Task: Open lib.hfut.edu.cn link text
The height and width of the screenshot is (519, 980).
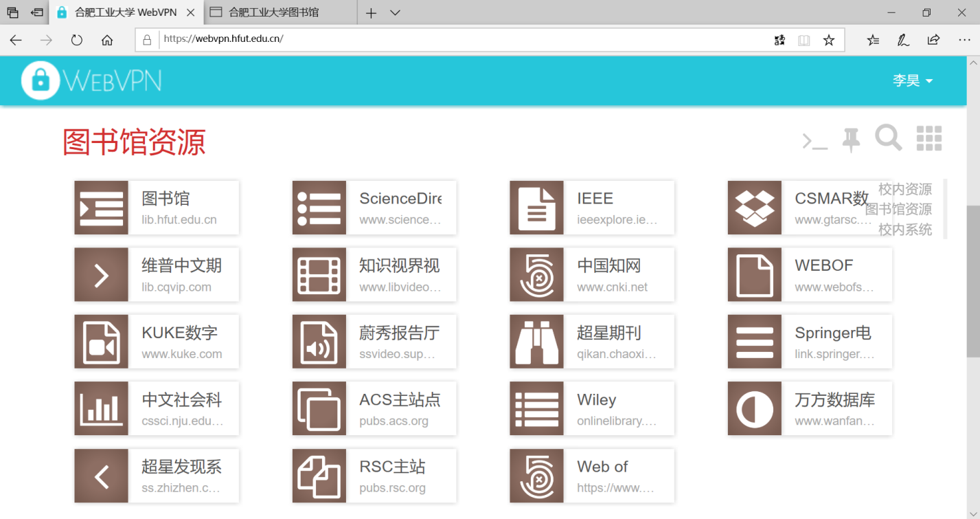Action: (x=179, y=220)
